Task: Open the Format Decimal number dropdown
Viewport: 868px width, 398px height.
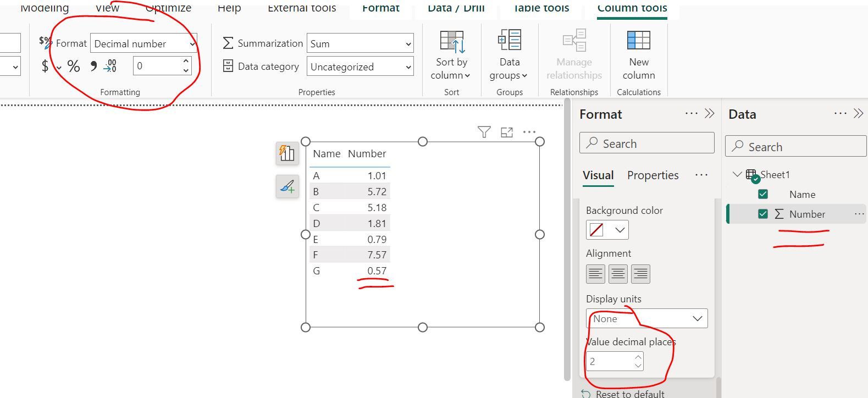Action: (x=144, y=43)
